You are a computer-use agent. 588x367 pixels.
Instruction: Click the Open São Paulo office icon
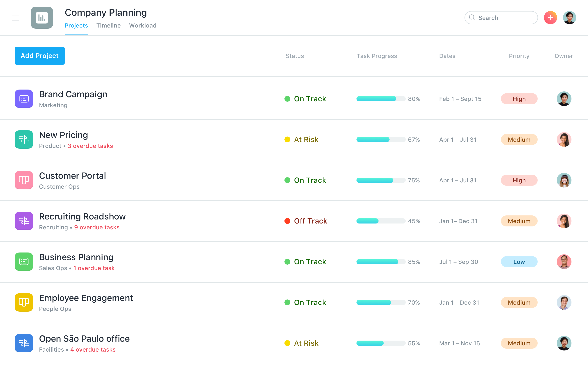tap(24, 343)
